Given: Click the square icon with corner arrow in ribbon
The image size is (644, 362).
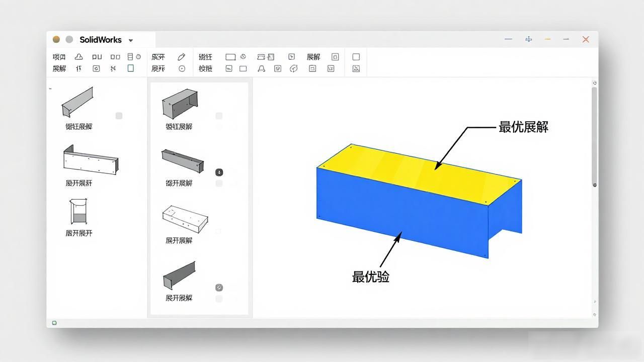Looking at the screenshot, I should pyautogui.click(x=291, y=57).
